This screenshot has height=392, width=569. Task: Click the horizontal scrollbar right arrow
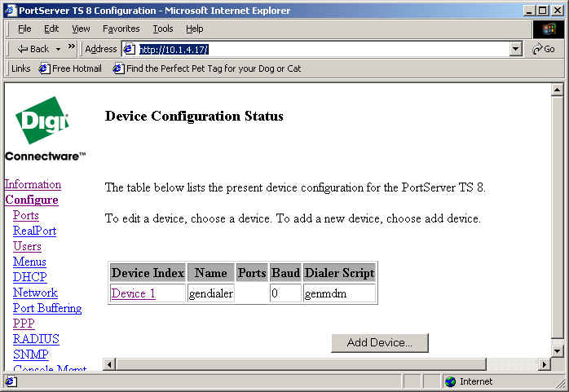544,363
